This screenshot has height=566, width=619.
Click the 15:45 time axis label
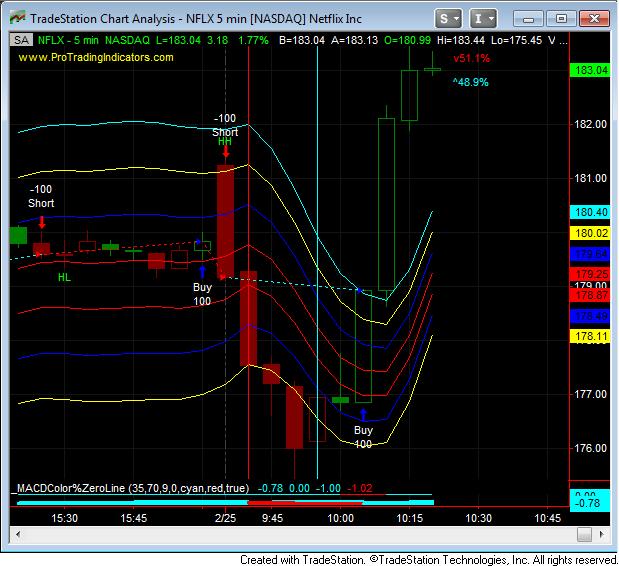(133, 518)
